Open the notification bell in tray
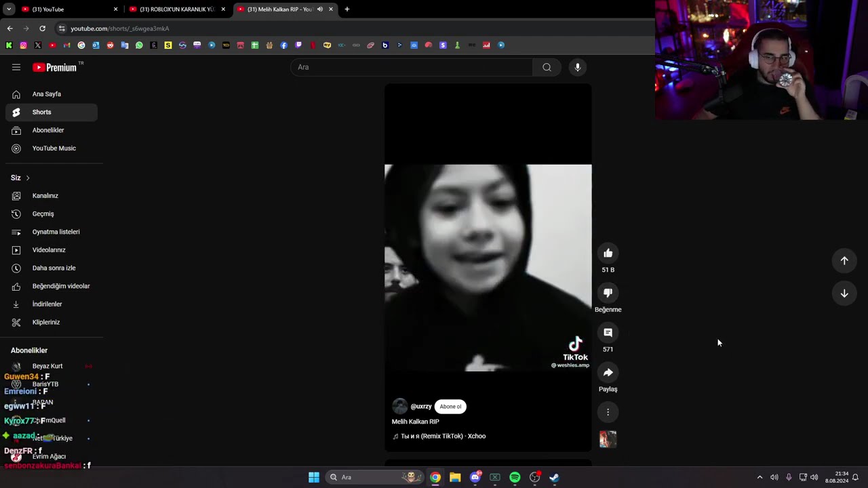Viewport: 868px width, 488px height. (856, 477)
